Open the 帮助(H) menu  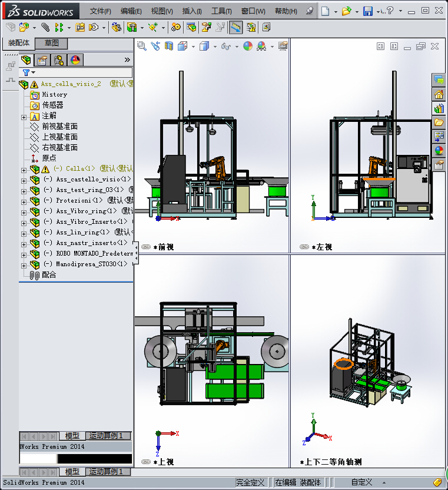(286, 11)
